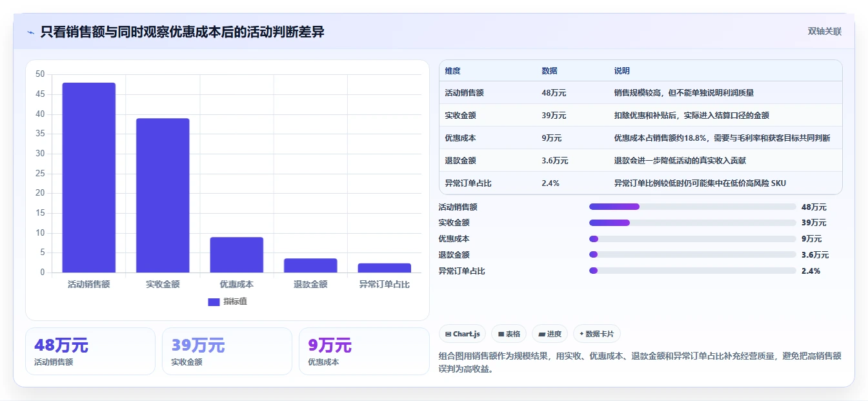
Task: Open the Chart.js chip
Action: [x=463, y=334]
